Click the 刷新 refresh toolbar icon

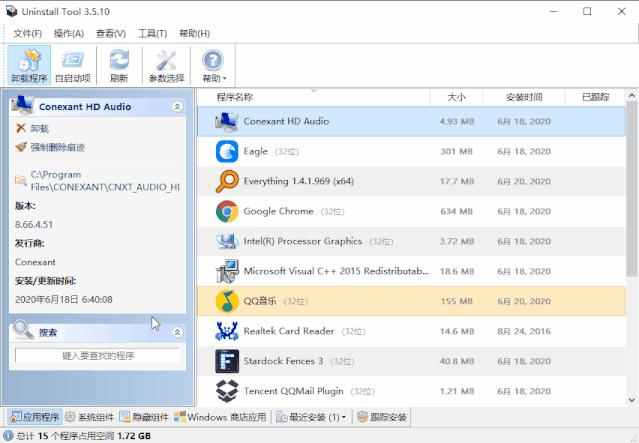point(119,65)
